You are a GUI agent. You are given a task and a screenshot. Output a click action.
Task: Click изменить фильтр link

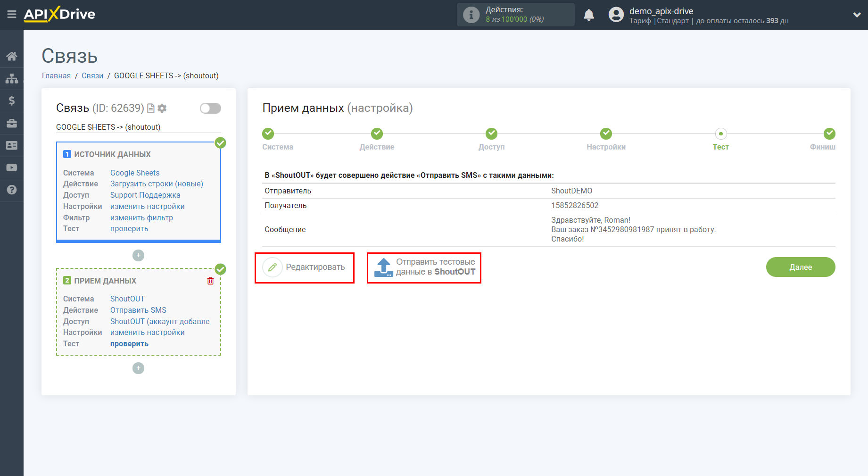coord(141,218)
